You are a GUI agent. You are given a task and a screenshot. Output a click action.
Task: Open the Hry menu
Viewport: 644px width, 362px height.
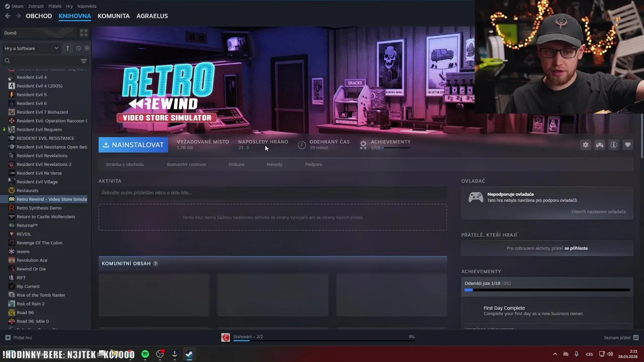[x=69, y=6]
